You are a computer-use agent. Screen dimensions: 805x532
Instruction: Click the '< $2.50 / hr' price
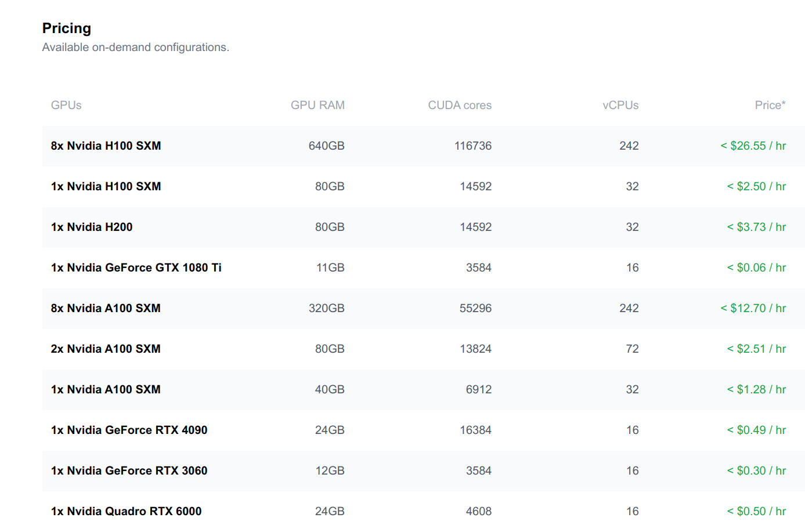pyautogui.click(x=757, y=186)
